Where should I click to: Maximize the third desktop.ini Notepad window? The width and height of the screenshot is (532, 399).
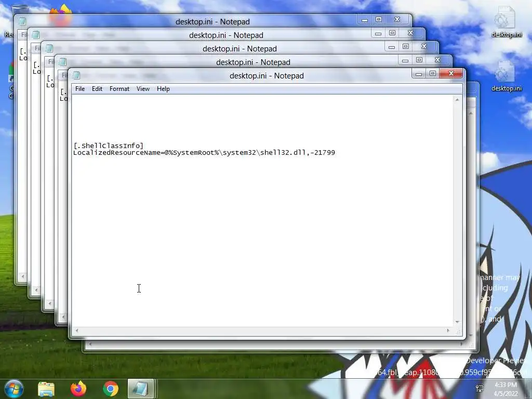point(406,46)
